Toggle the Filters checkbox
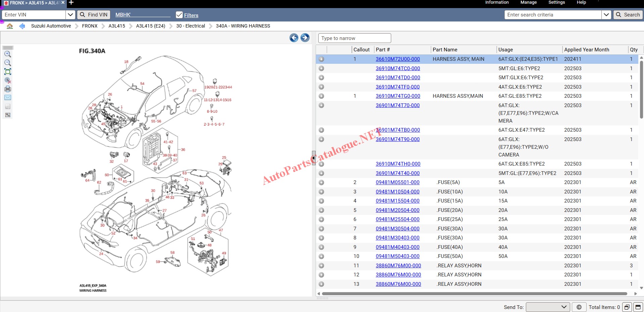Viewport: 644px width, 312px height. (x=179, y=15)
